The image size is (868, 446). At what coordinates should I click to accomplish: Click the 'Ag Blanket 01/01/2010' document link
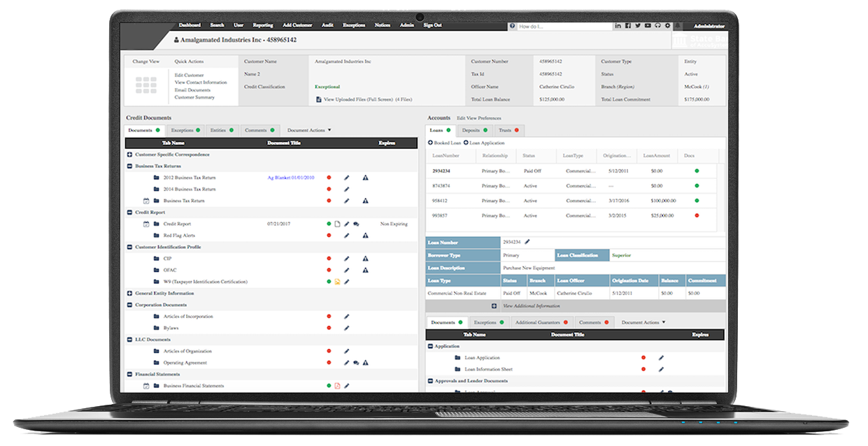(291, 178)
